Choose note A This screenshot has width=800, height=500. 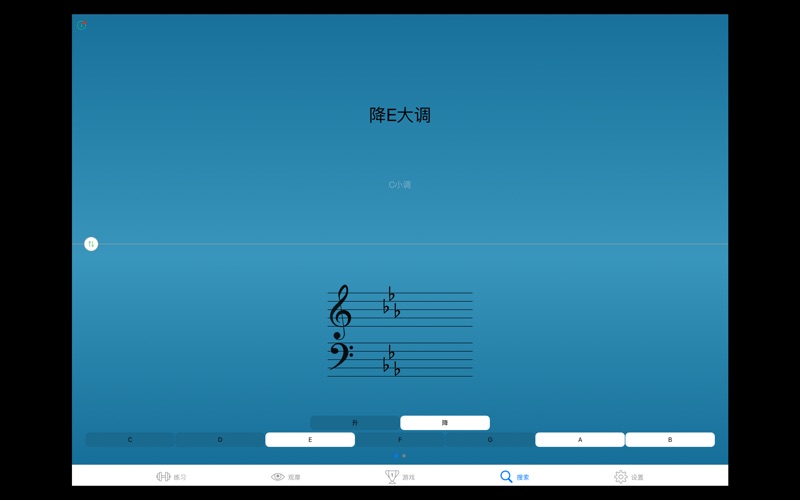click(x=580, y=439)
